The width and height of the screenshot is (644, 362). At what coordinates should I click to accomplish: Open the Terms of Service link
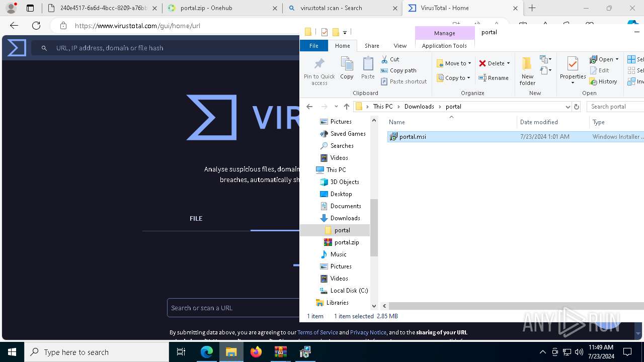coord(317,332)
